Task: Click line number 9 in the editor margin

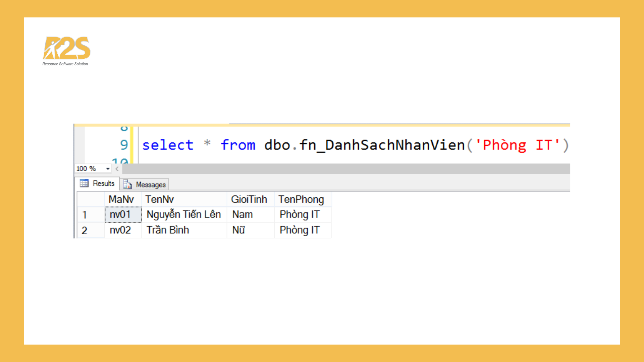Action: 124,145
